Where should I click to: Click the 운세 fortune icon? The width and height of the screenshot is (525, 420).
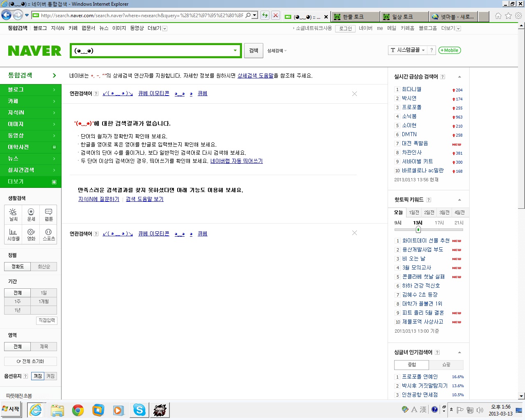[x=31, y=215]
